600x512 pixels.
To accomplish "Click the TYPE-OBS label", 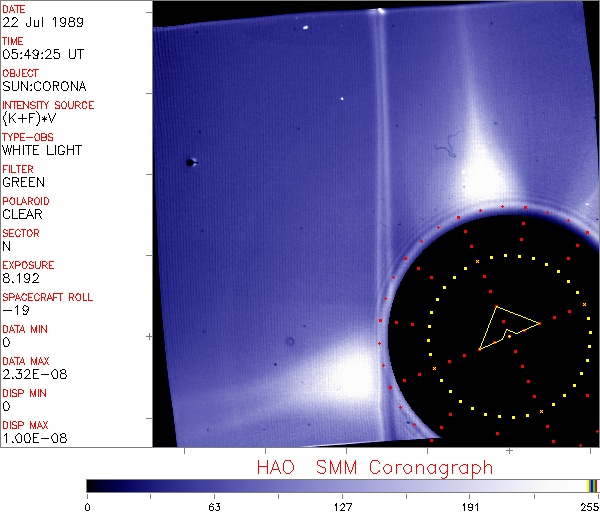I will (28, 137).
